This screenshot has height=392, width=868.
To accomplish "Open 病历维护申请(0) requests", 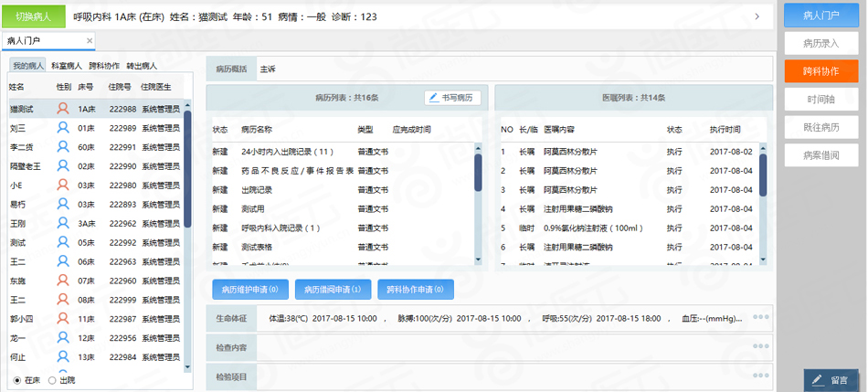I will [249, 289].
